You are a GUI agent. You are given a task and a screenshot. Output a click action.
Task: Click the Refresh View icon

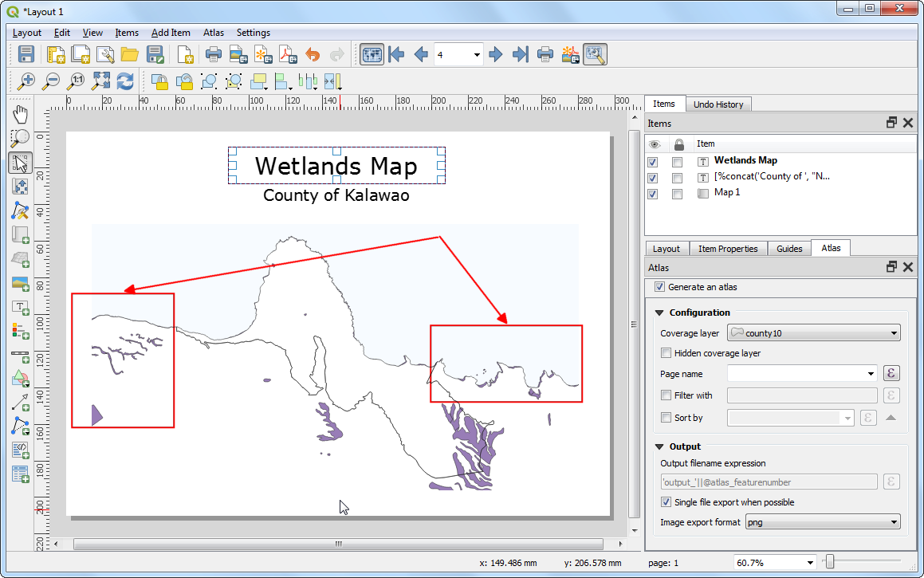tap(125, 81)
